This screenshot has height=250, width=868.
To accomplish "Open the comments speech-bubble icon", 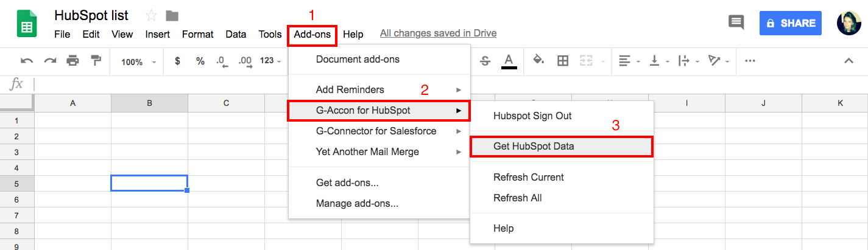I will (x=736, y=23).
